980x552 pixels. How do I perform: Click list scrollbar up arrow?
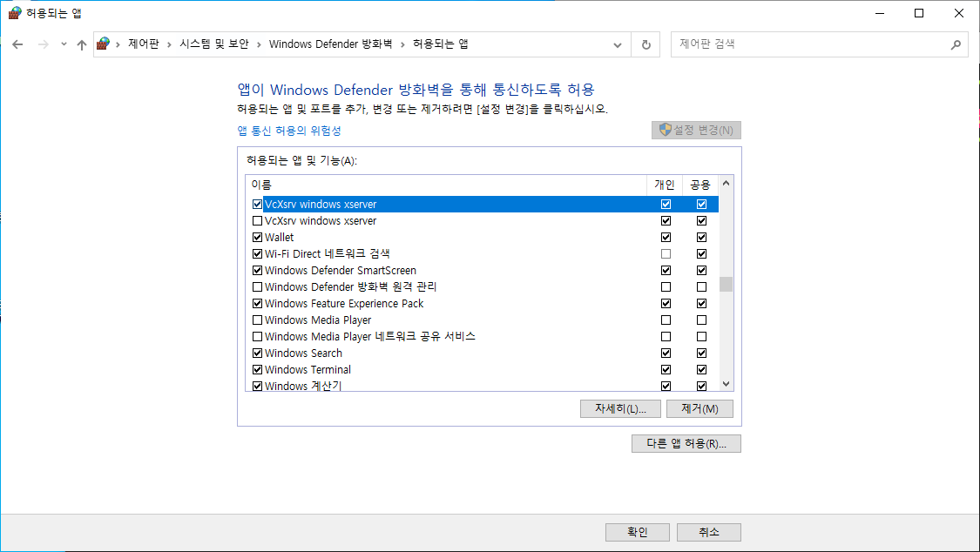(726, 184)
